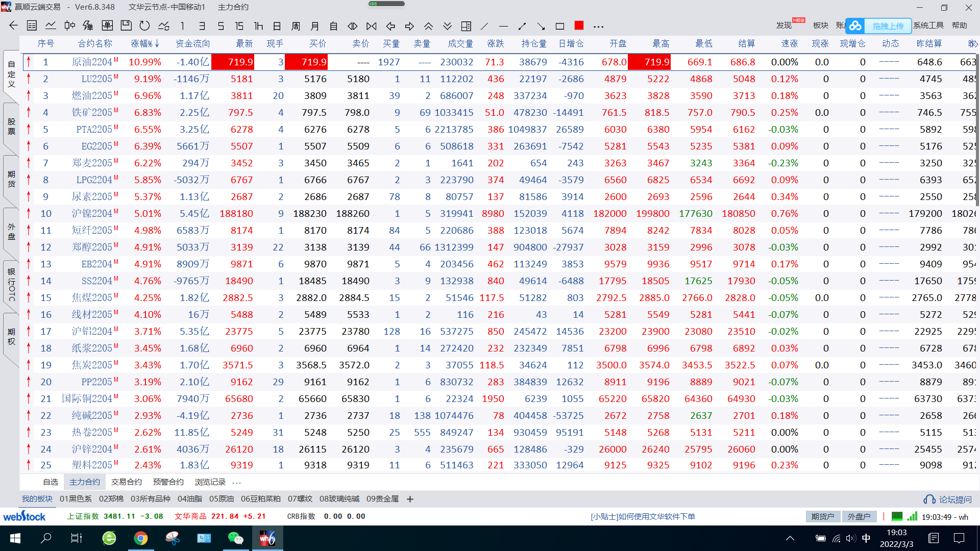Open WeChat from the taskbar
This screenshot has width=980, height=551.
tap(235, 538)
